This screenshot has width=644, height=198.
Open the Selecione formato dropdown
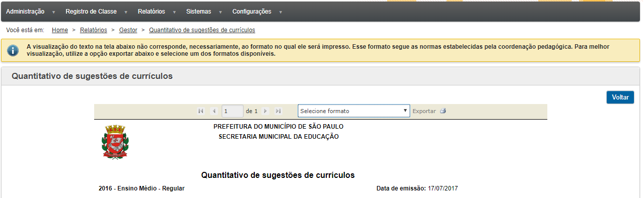click(354, 111)
